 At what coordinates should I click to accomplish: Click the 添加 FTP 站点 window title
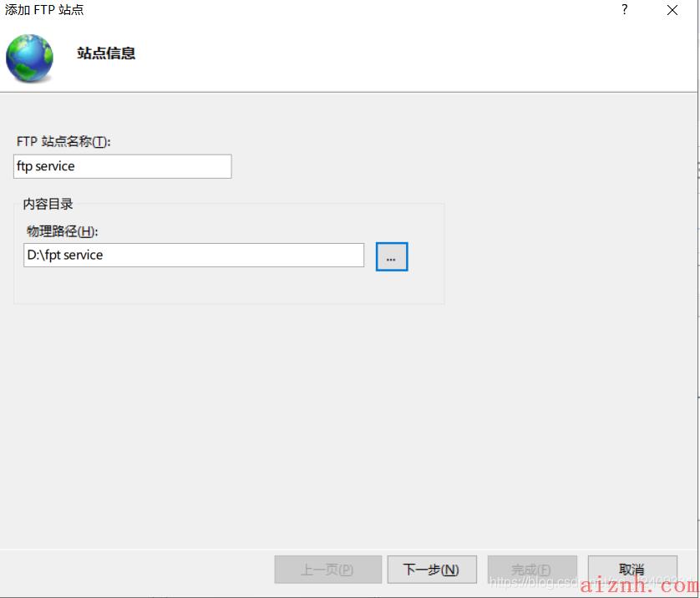[x=44, y=10]
